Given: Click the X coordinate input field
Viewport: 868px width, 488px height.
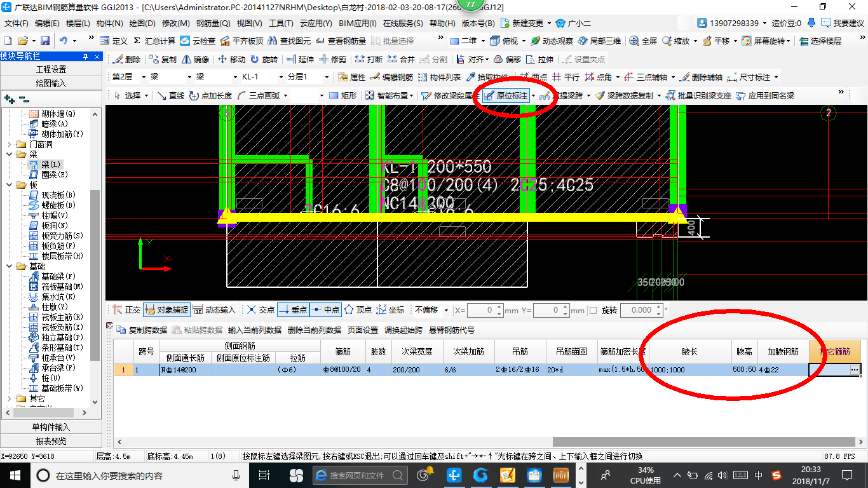Looking at the screenshot, I should (486, 310).
